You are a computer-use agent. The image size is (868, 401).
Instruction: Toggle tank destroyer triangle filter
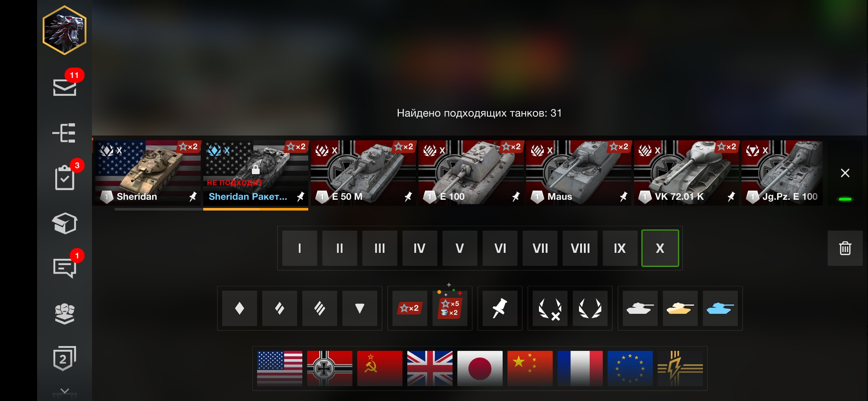click(359, 308)
